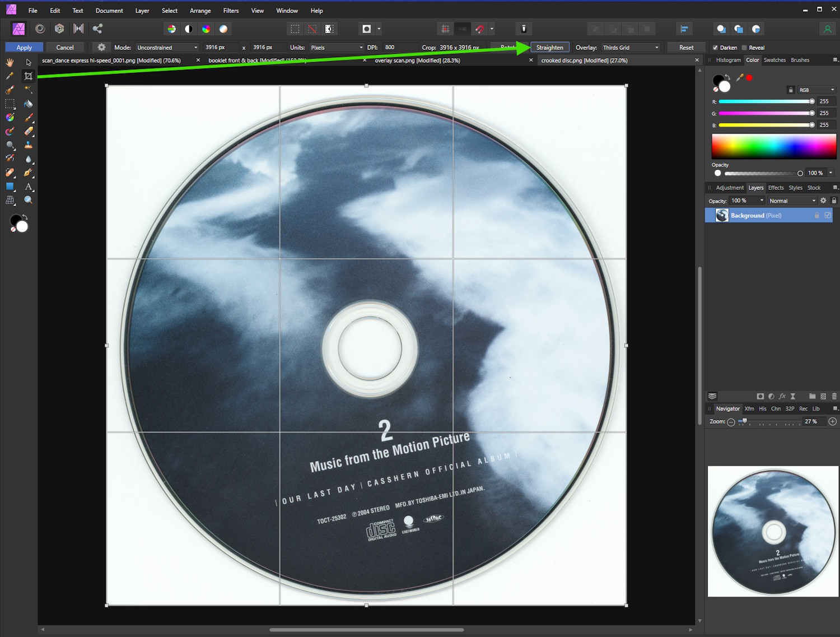This screenshot has height=637, width=840.
Task: Enable the Reveal checkbox
Action: pos(744,48)
